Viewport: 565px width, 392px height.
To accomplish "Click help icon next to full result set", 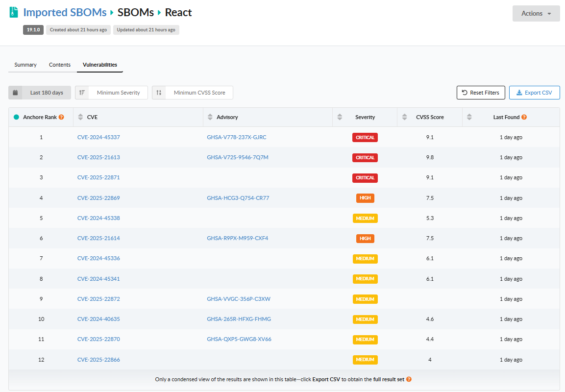I will tap(409, 379).
